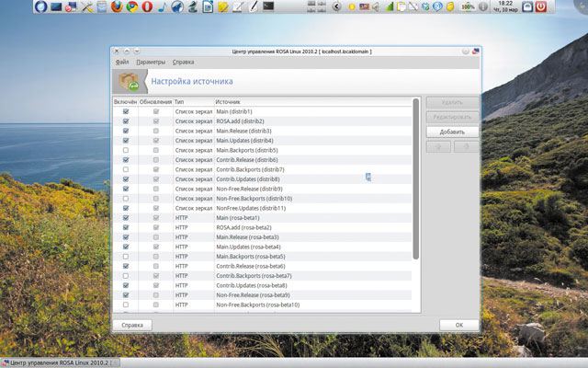Enable Non-Free.Backports (distrib10) source checkbox
Screen dimensions: 588x368
(x=126, y=199)
